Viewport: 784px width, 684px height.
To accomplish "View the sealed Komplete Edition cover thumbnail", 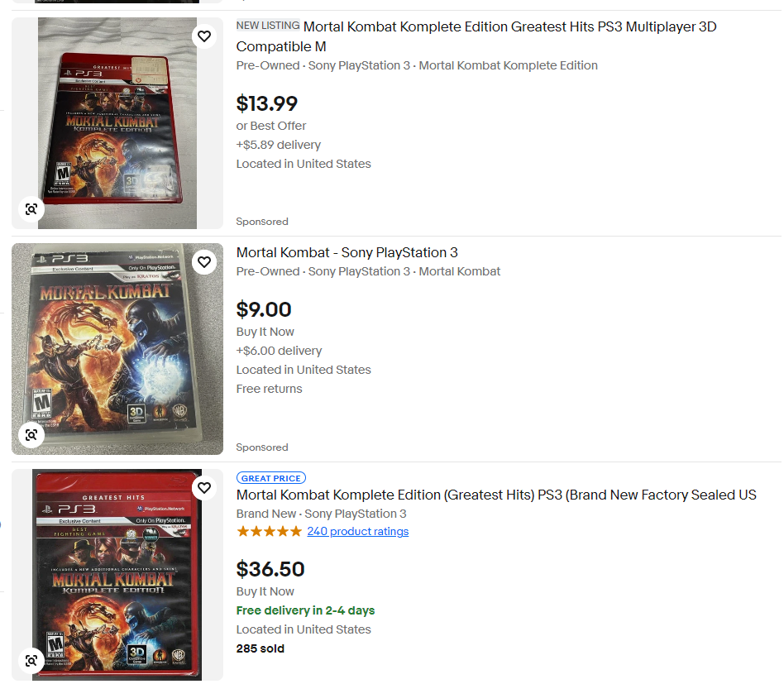I will coord(117,575).
